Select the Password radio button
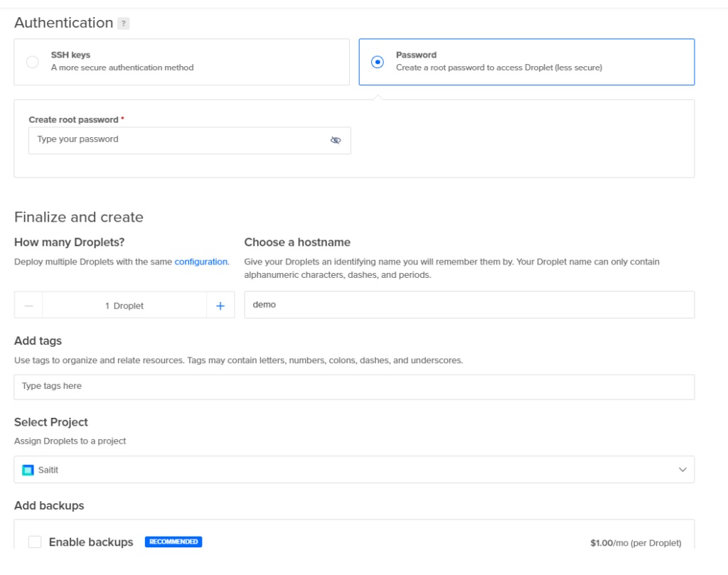Screen dimensions: 728x575 [x=378, y=62]
